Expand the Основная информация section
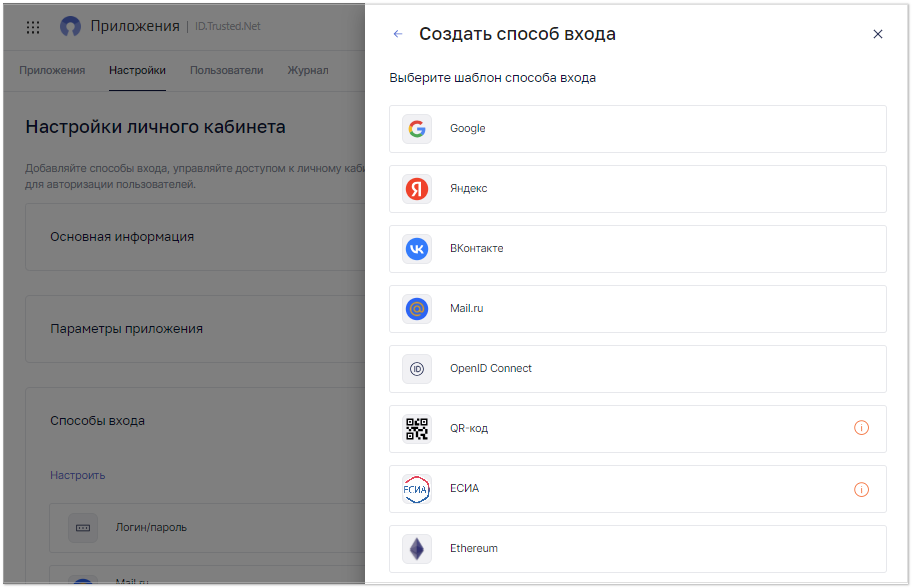Viewport: 912px width, 588px height. [x=195, y=237]
